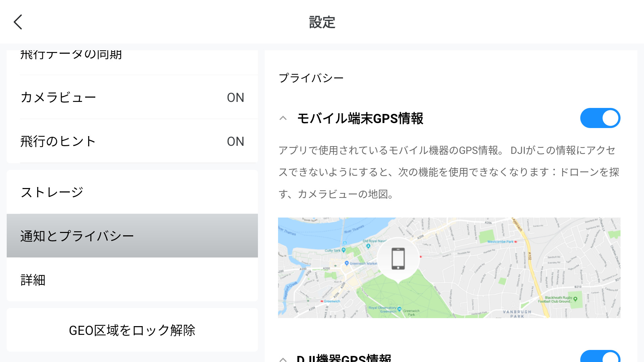Viewport: 644px width, 362px height.
Task: Select the 通知とプライバシー menu item
Action: [132, 236]
